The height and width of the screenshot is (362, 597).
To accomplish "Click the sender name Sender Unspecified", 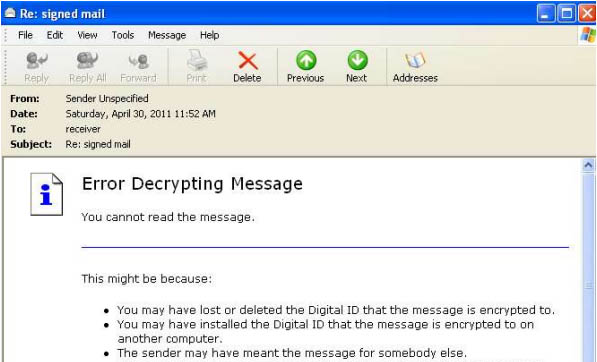I will 107,98.
